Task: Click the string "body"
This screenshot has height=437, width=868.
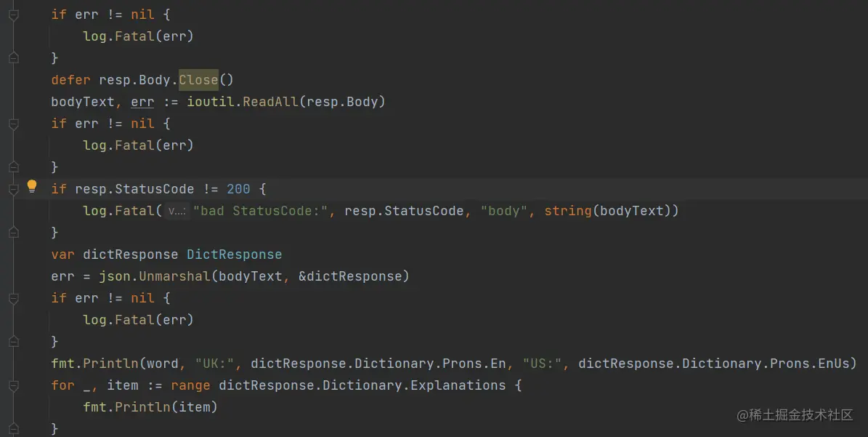Action: coord(504,211)
